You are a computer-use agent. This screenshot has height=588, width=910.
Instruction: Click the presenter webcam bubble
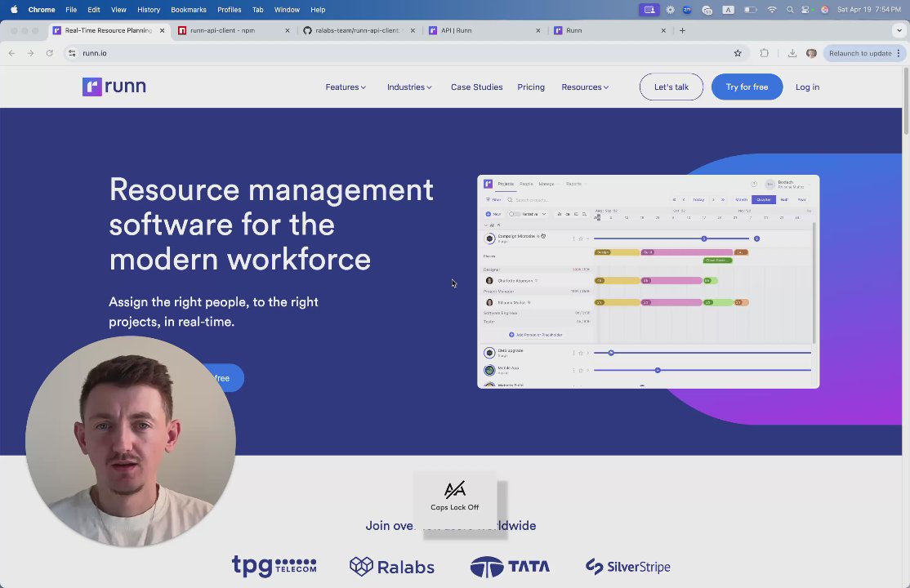click(131, 441)
